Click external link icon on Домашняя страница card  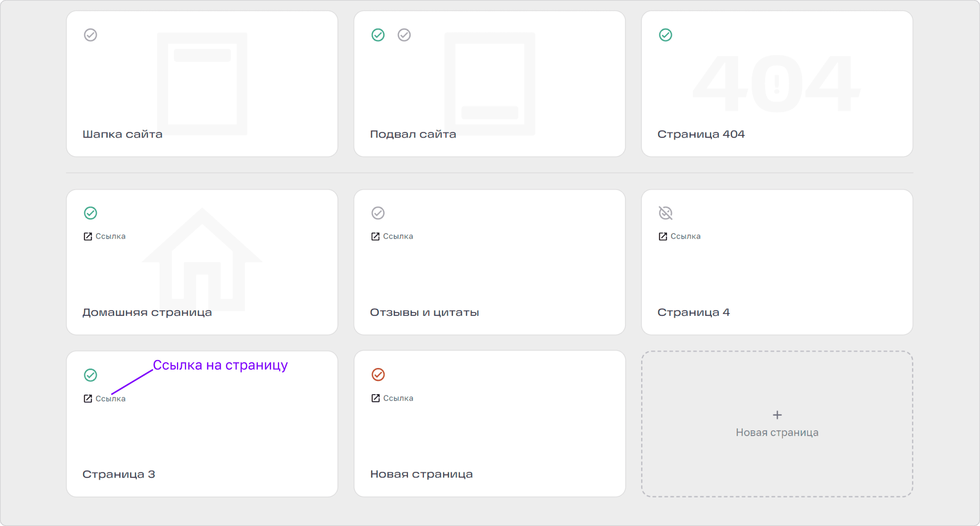click(88, 237)
